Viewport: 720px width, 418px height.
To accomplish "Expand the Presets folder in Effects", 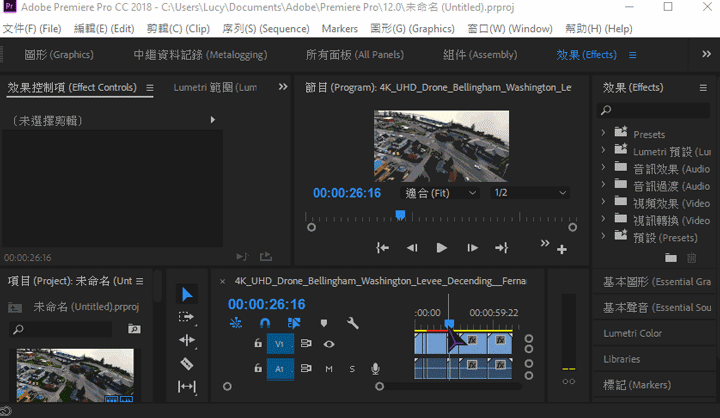I will click(603, 133).
